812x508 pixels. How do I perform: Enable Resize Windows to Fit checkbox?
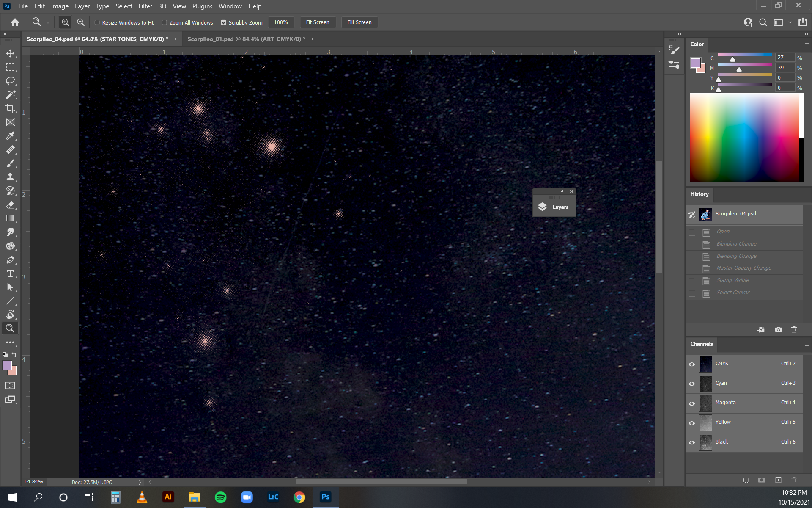(97, 22)
